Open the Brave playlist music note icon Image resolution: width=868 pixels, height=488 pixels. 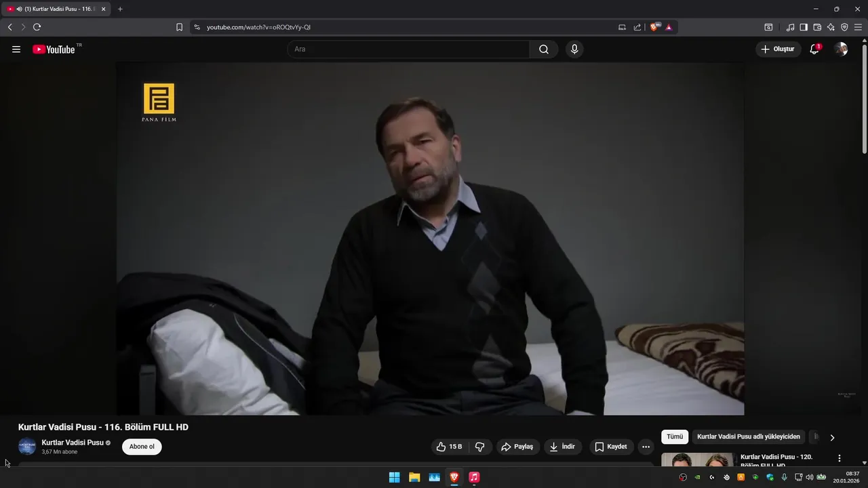pyautogui.click(x=790, y=27)
